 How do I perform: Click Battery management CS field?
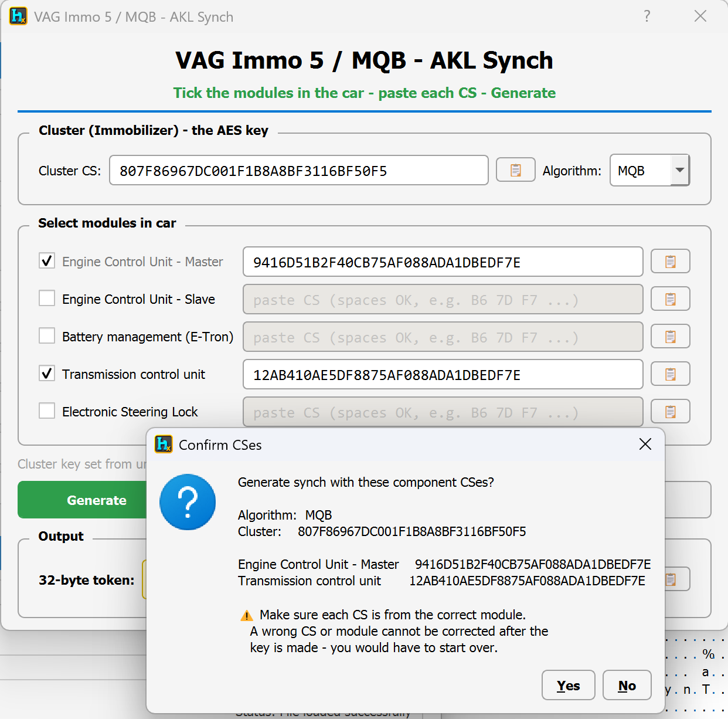(x=443, y=337)
